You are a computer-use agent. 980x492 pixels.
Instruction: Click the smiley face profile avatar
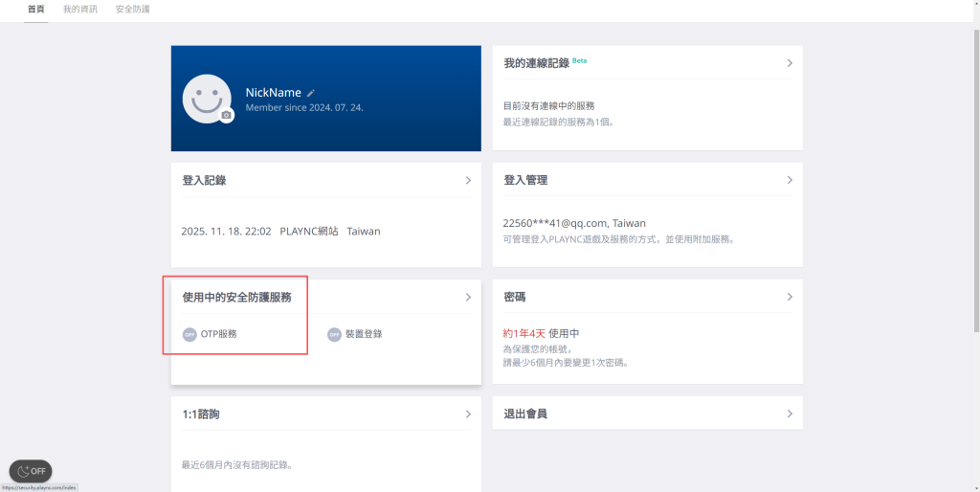[x=206, y=99]
